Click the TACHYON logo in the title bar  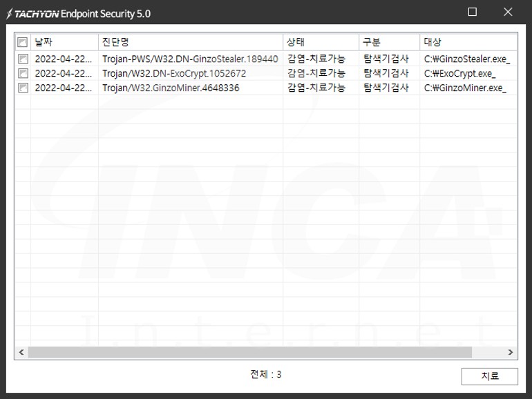(x=32, y=14)
